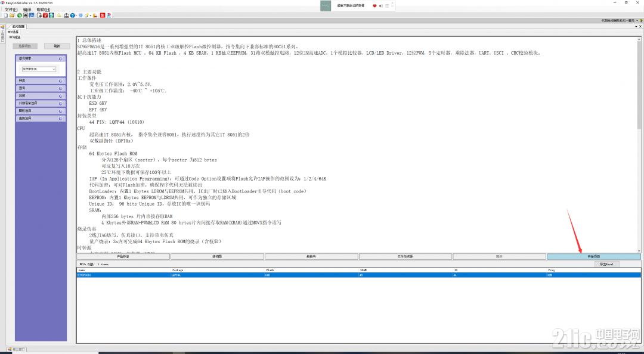This screenshot has height=354, width=644.
Task: Click the 规格书 button
Action: point(311,257)
